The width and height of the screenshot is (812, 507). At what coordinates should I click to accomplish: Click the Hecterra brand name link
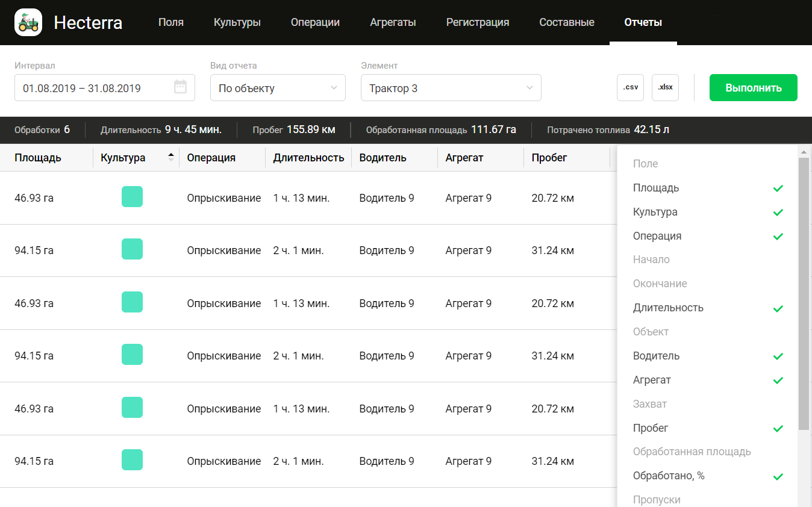pos(88,22)
